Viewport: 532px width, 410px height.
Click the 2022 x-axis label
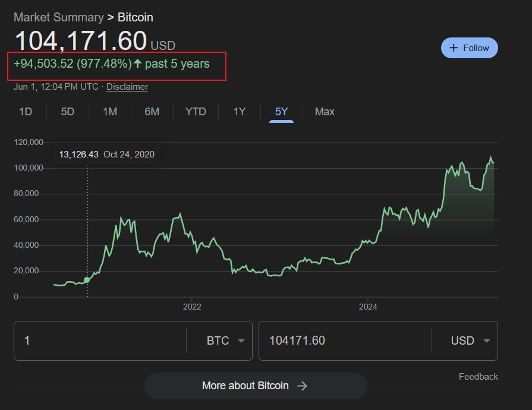[192, 307]
